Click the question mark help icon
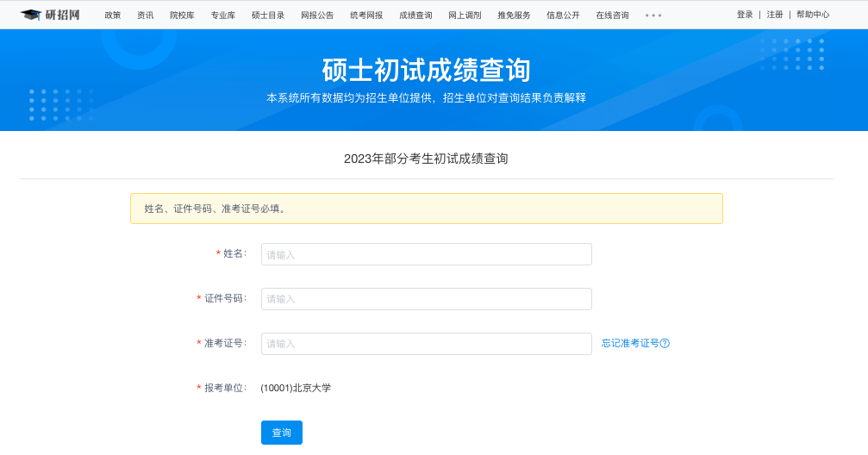The image size is (868, 455). click(x=665, y=343)
